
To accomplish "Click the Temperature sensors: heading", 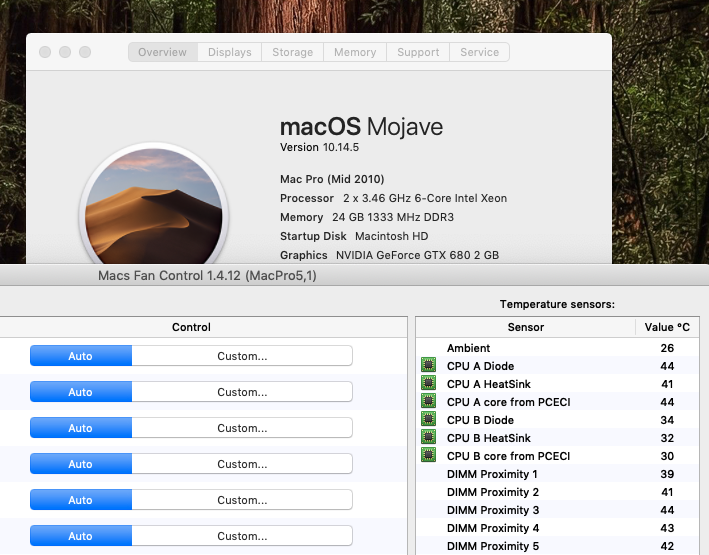I will (557, 304).
